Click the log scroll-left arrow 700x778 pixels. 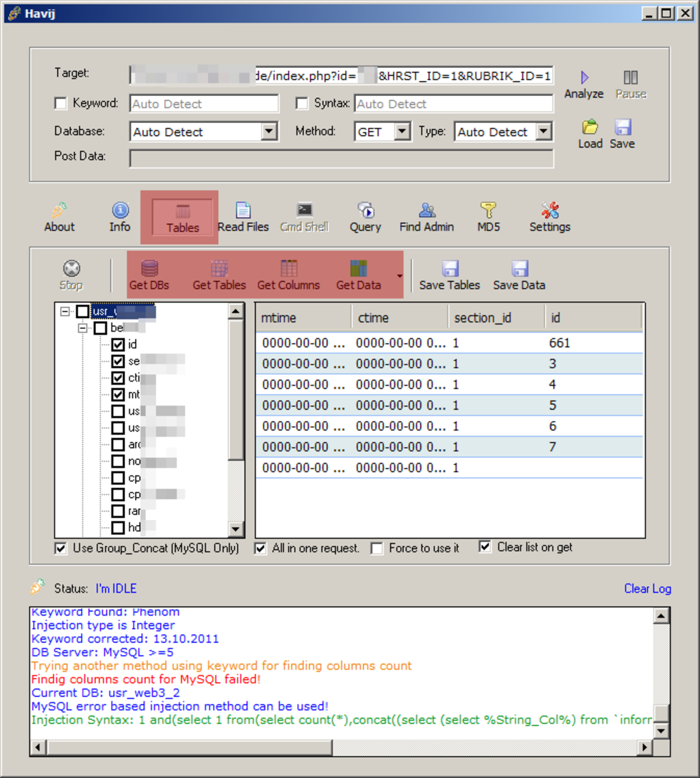click(38, 747)
